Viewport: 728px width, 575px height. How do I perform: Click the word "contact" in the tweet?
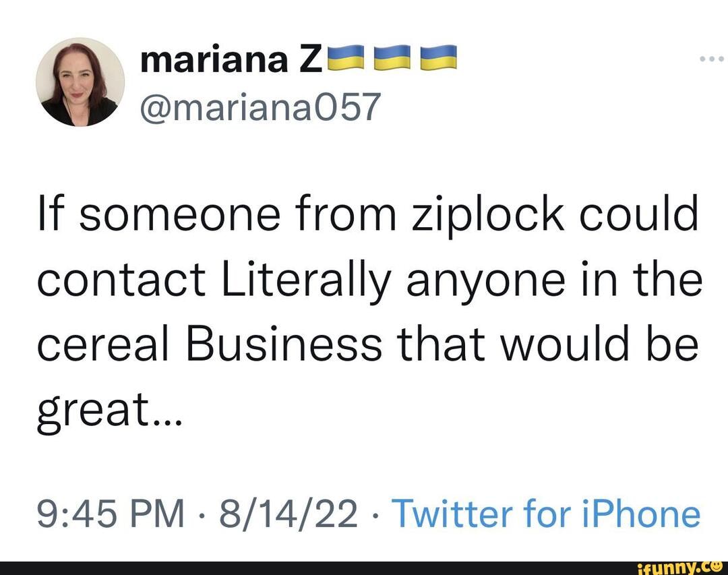click(121, 279)
